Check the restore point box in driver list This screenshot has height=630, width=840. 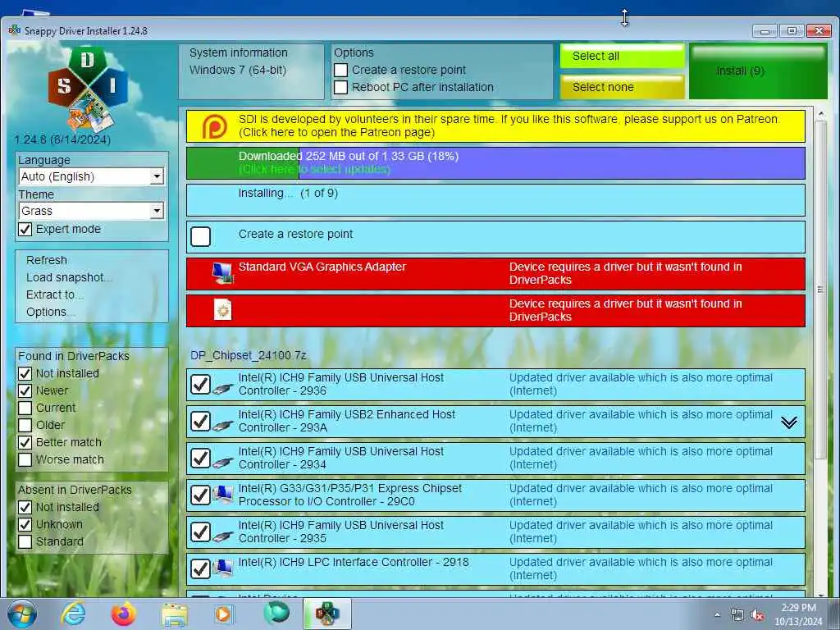(201, 236)
